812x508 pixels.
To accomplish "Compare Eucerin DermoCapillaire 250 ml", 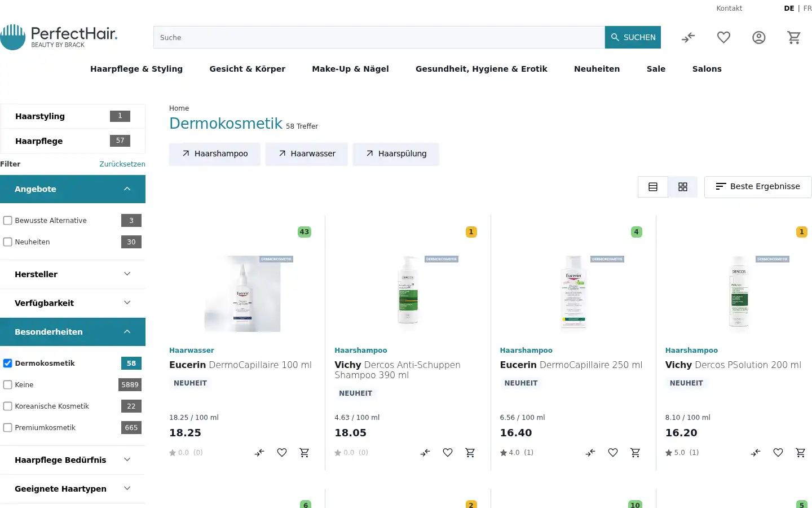I will pyautogui.click(x=590, y=453).
